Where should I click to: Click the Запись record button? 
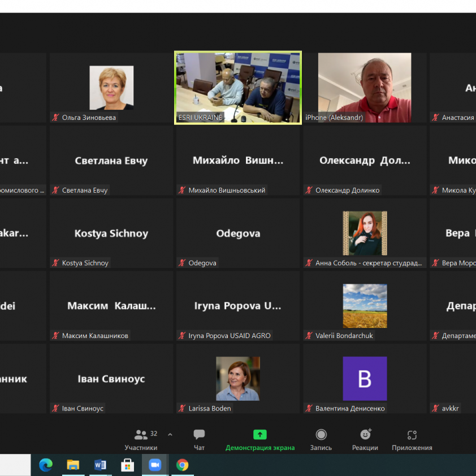[321, 435]
